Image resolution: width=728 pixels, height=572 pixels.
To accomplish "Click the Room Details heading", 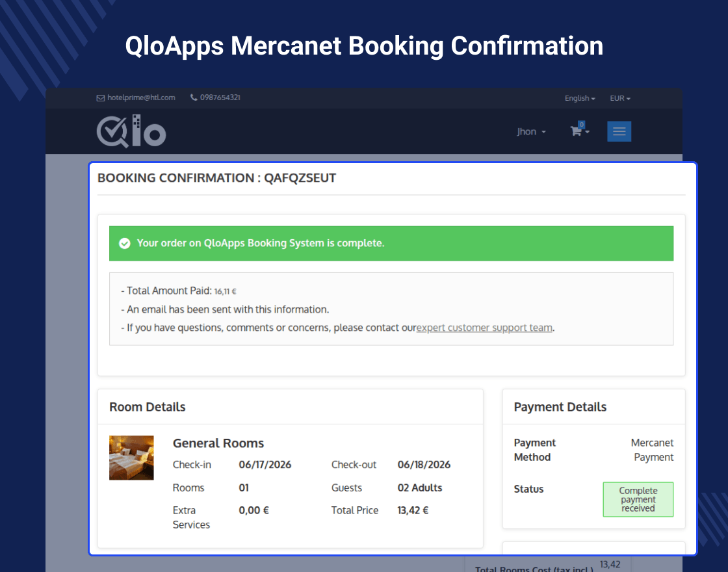I will coord(147,407).
